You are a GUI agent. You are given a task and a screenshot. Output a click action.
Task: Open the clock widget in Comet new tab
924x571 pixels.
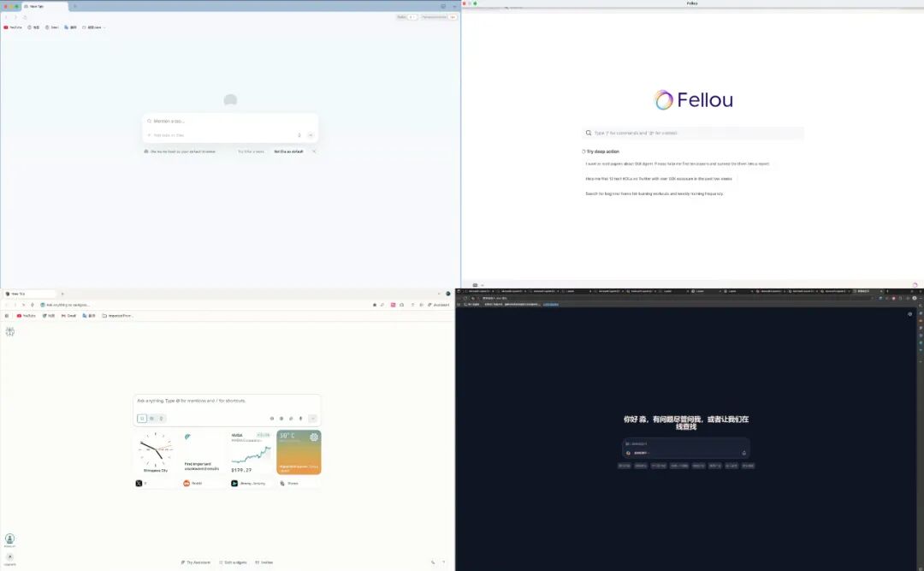[x=156, y=453]
